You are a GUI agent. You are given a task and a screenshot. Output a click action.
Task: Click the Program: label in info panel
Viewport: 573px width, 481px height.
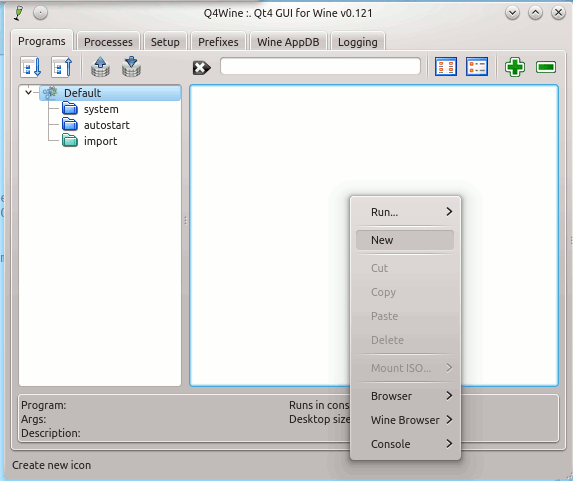[x=43, y=405]
